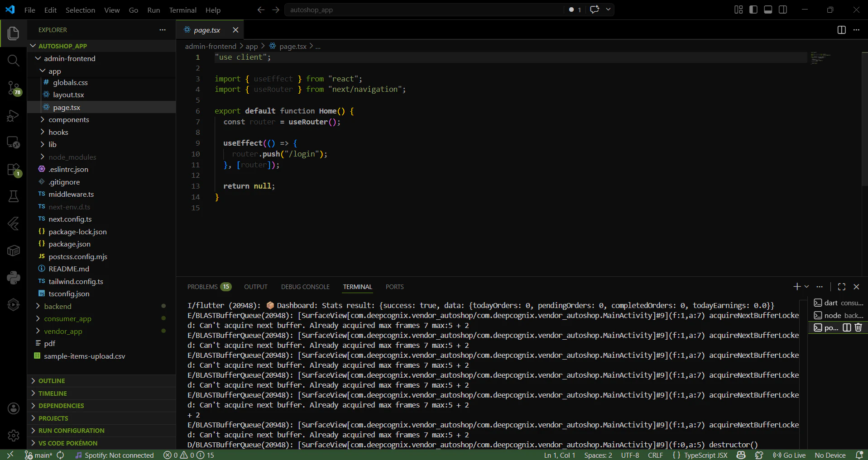868x460 pixels.
Task: Select the Python environments icon
Action: tap(13, 277)
